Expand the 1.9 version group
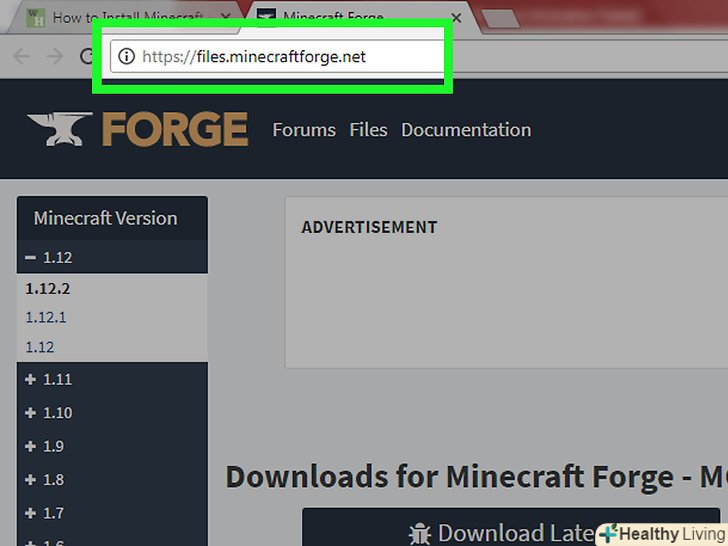The image size is (728, 546). coord(112,446)
